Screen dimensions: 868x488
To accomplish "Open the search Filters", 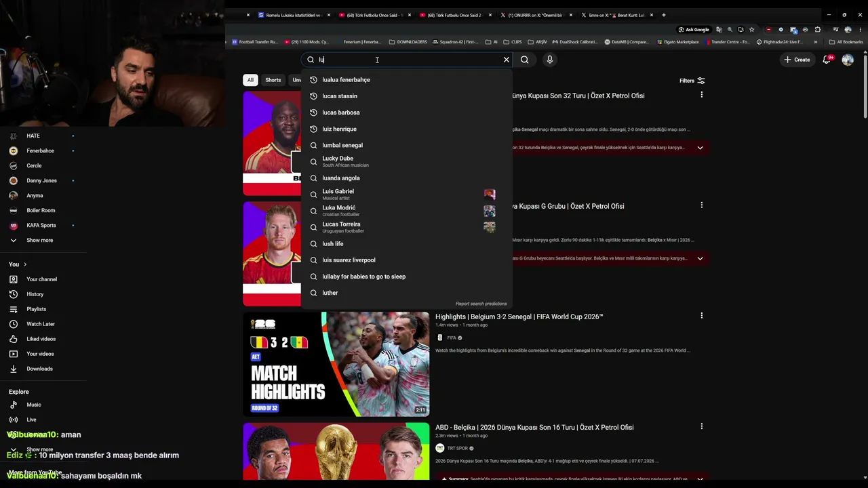I will coord(692,81).
